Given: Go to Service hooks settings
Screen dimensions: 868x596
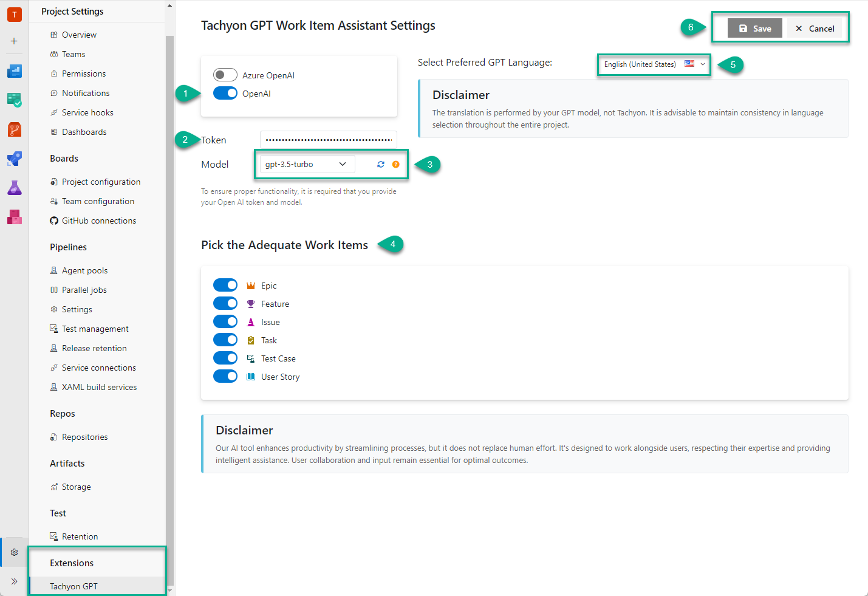Looking at the screenshot, I should click(87, 112).
